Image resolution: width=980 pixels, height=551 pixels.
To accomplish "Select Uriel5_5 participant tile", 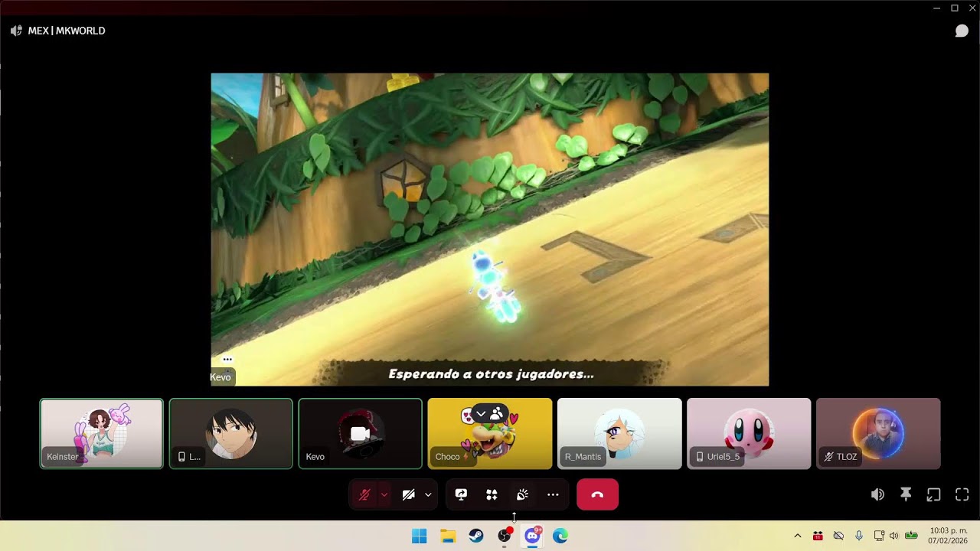I will click(x=749, y=433).
